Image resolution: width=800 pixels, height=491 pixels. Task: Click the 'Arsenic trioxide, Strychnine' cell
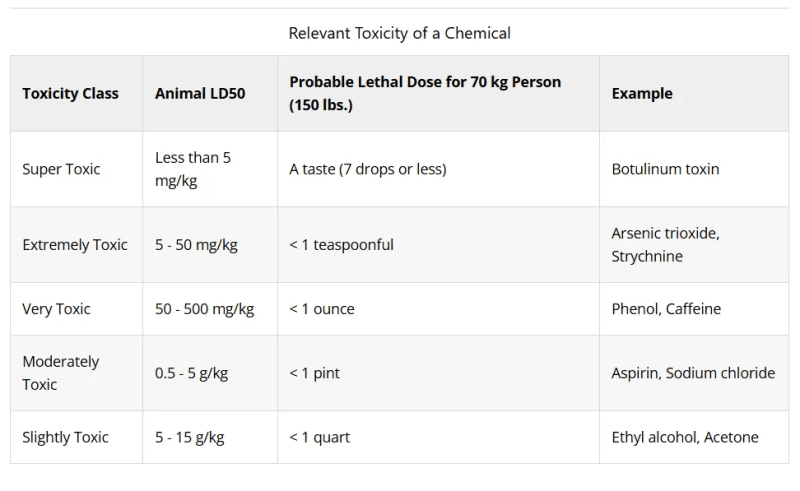pyautogui.click(x=665, y=245)
